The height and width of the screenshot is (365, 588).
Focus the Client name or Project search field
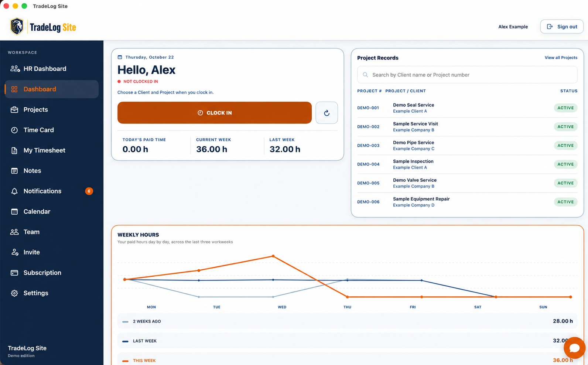coord(467,75)
